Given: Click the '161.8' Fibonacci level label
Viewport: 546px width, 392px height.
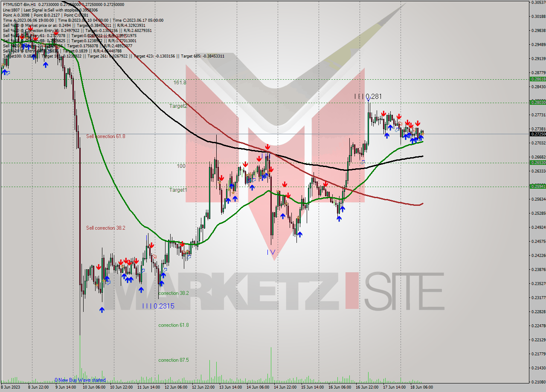Looking at the screenshot, I should click(x=180, y=83).
